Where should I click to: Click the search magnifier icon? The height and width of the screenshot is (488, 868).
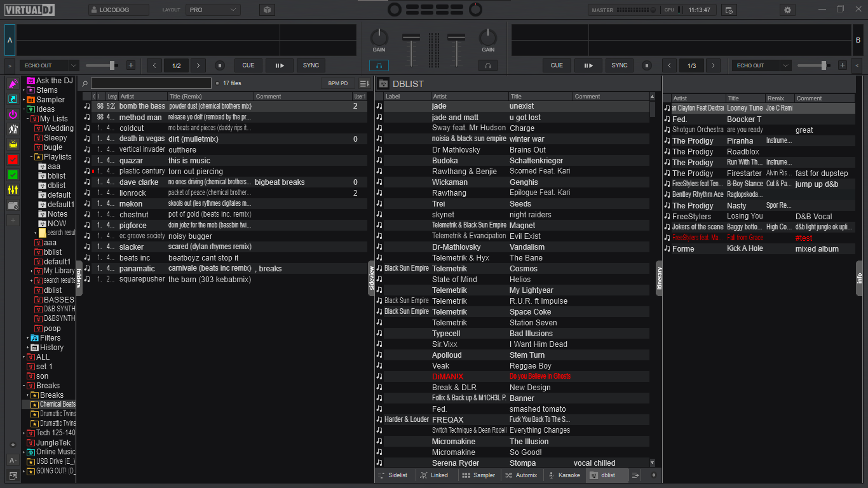point(85,83)
